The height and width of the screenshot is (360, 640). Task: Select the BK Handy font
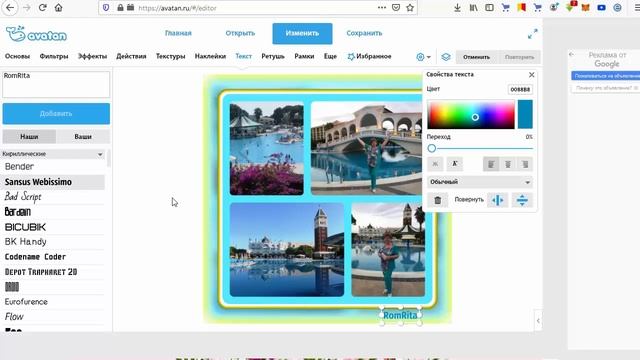(x=53, y=242)
